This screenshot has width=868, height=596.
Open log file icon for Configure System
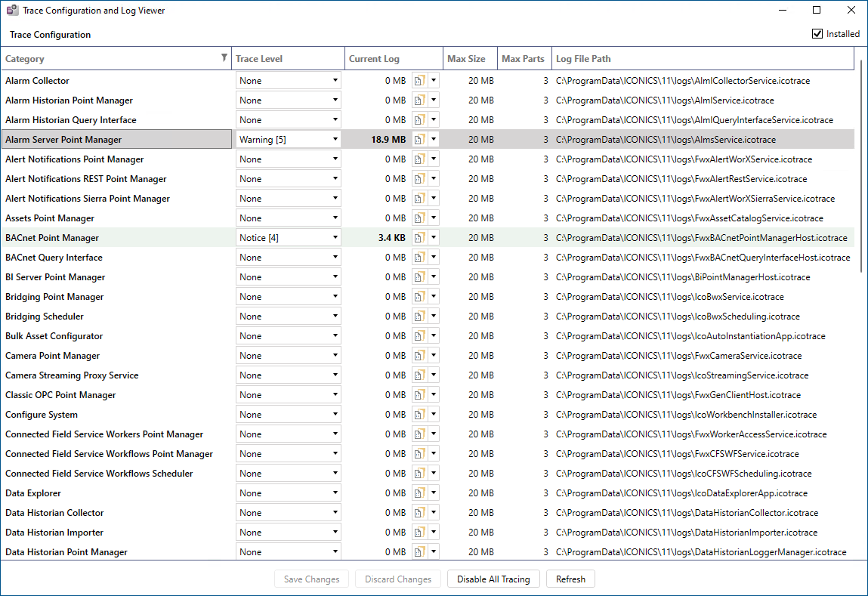pyautogui.click(x=419, y=415)
